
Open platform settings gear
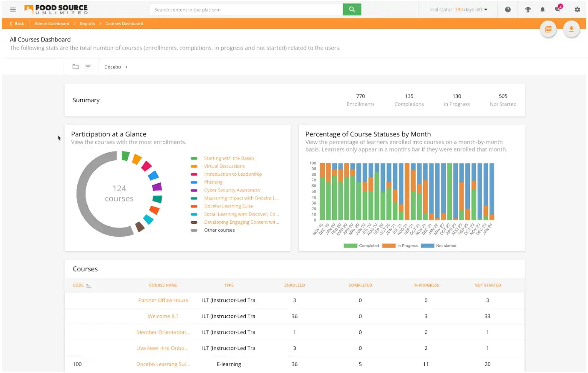[x=577, y=9]
